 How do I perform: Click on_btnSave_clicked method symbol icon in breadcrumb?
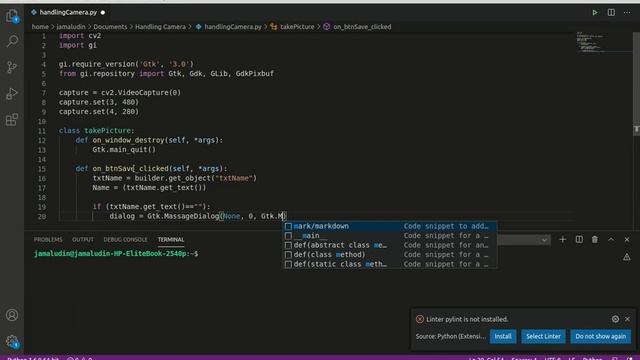[x=327, y=27]
